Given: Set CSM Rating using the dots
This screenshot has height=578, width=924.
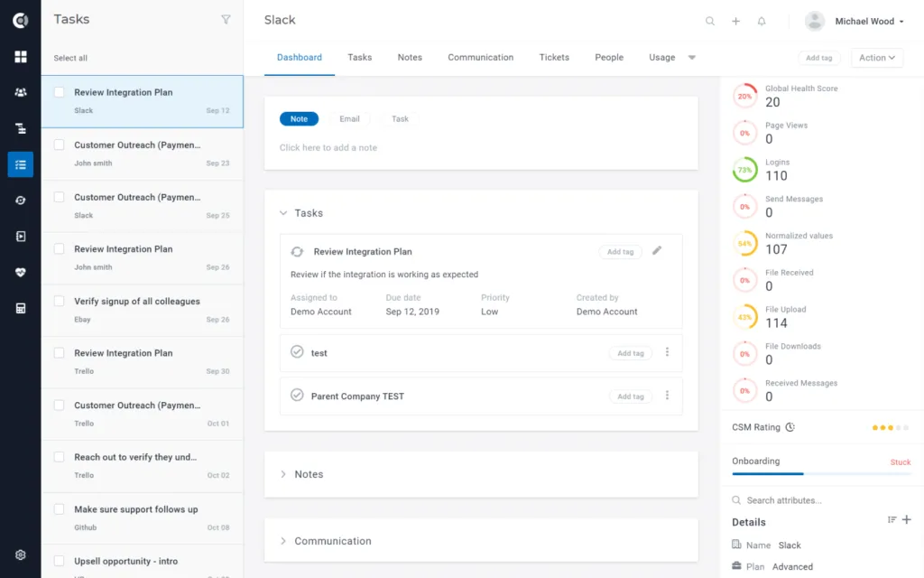Looking at the screenshot, I should point(891,427).
